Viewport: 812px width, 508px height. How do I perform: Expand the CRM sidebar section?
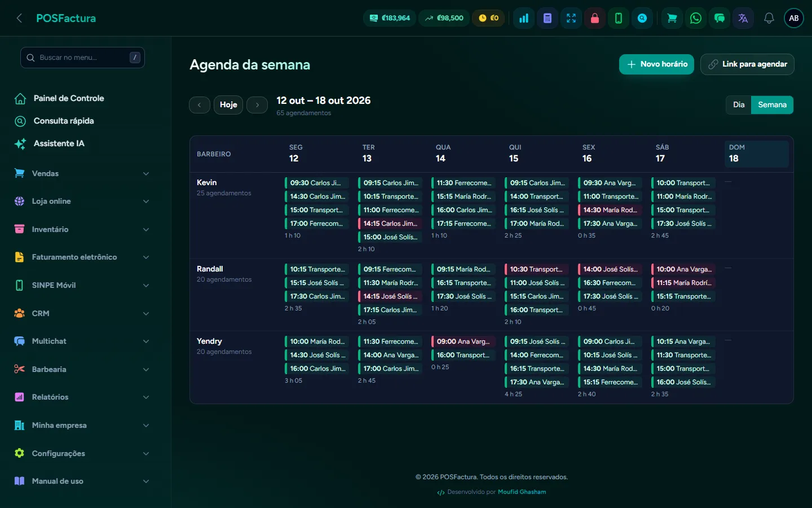coord(82,313)
